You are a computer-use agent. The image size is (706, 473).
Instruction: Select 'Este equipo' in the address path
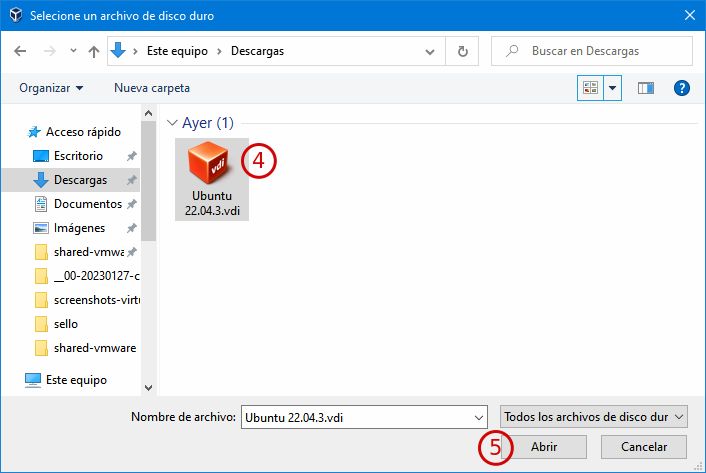click(x=177, y=51)
